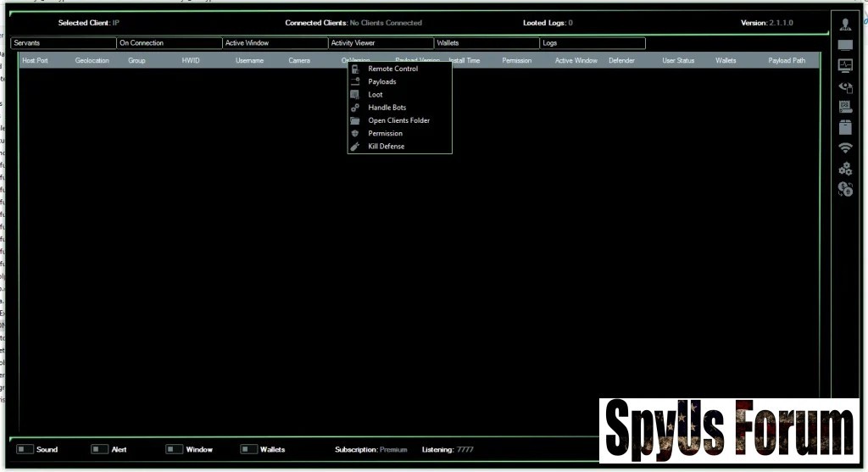Toggle the Window switch in bottom bar
This screenshot has height=472, width=868.
coord(174,449)
